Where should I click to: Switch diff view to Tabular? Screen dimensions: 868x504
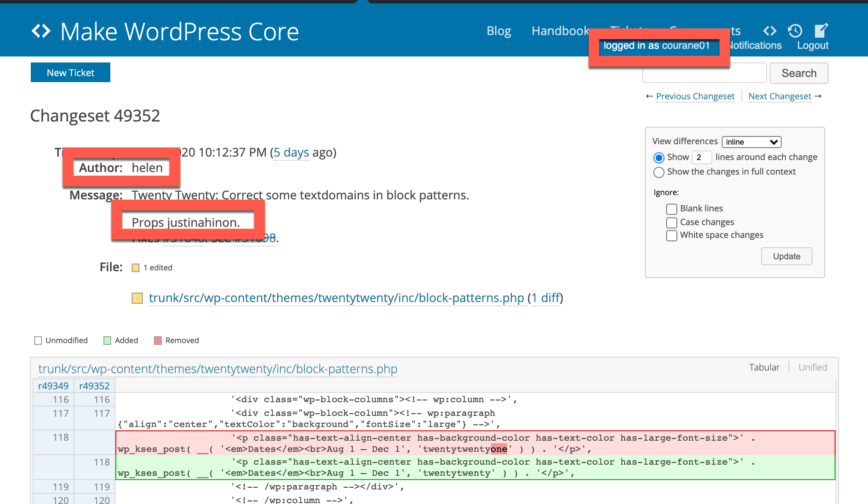coord(764,368)
